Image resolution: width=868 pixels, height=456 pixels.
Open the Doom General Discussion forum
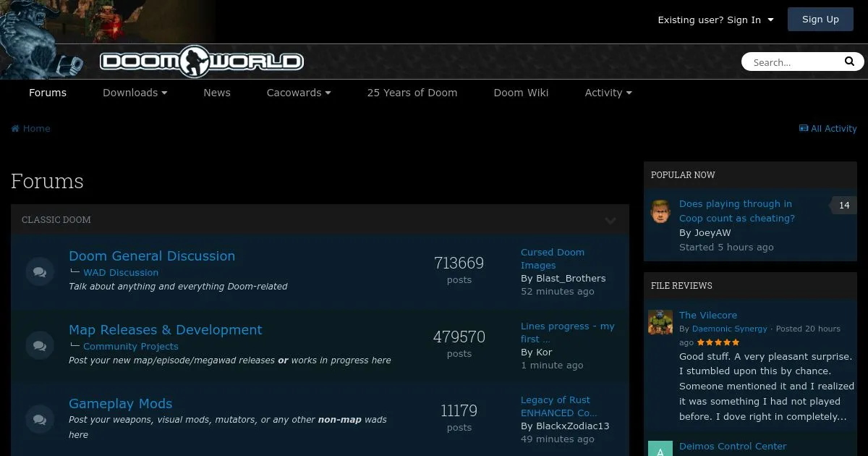click(152, 256)
